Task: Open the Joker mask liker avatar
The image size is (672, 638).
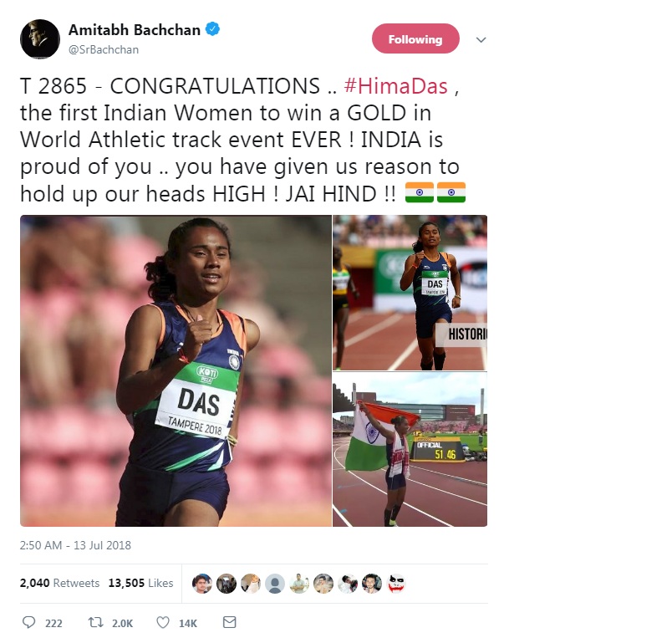Action: coord(396,584)
